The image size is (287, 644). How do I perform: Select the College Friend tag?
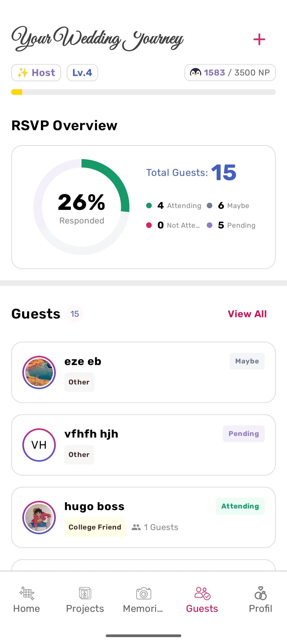tap(95, 527)
